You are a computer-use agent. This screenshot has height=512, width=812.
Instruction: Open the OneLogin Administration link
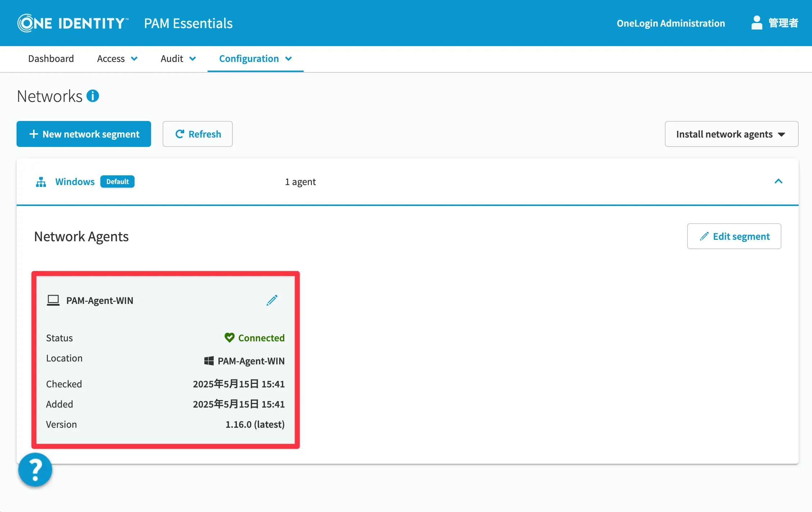[x=671, y=23]
